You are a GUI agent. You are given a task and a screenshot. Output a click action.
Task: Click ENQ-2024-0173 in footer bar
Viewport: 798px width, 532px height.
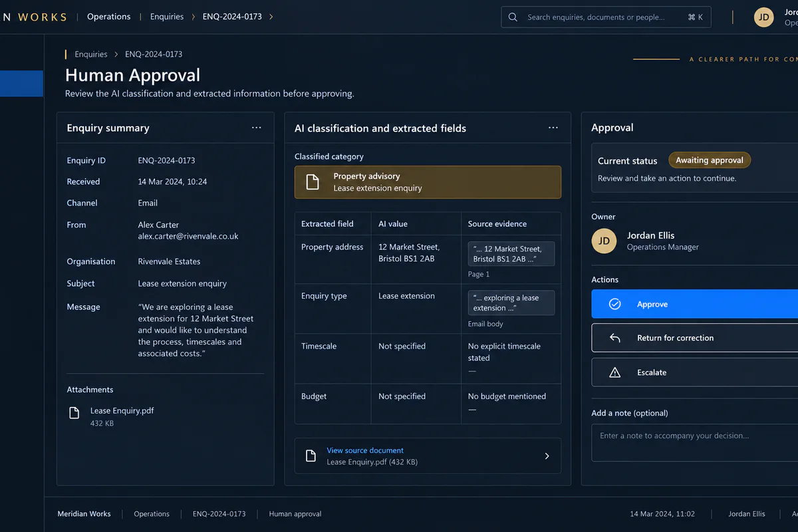(219, 514)
